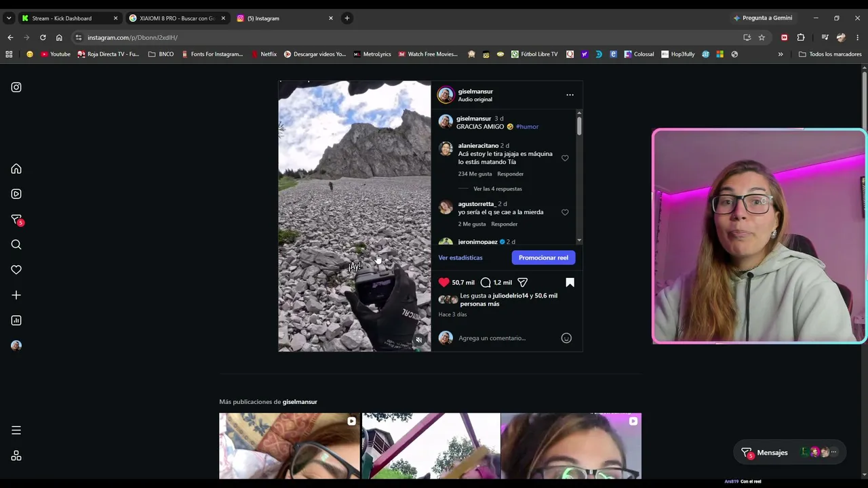The image size is (868, 488).
Task: Open the tab search dropdown
Action: (9, 18)
